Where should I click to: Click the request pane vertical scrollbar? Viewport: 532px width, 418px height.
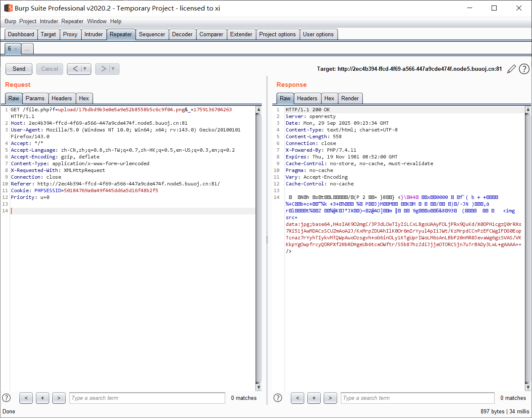point(258,248)
